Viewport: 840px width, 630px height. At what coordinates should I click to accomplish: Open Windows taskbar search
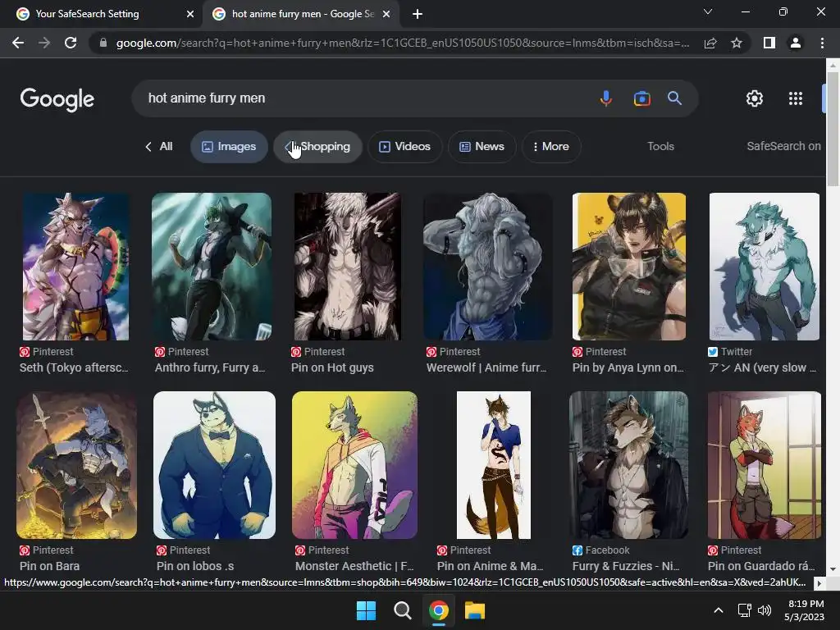pyautogui.click(x=402, y=610)
